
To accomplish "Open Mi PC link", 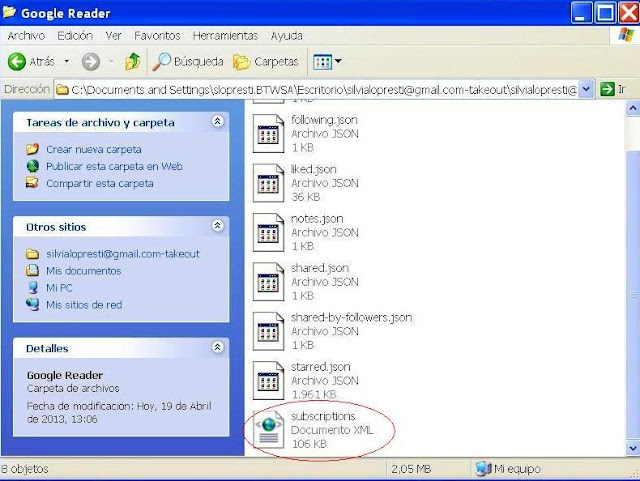I will pyautogui.click(x=59, y=288).
